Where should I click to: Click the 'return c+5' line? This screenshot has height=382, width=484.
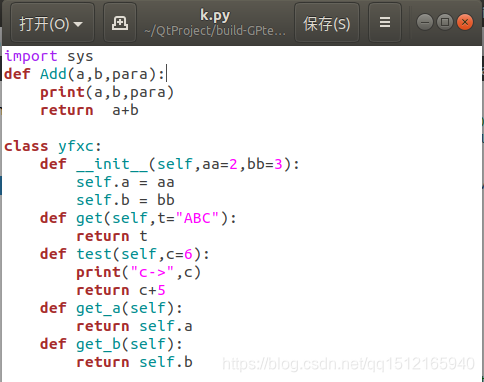121,290
